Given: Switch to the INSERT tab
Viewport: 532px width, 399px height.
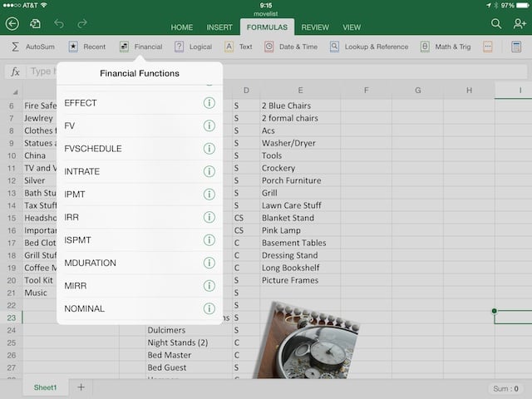Looking at the screenshot, I should [x=219, y=27].
